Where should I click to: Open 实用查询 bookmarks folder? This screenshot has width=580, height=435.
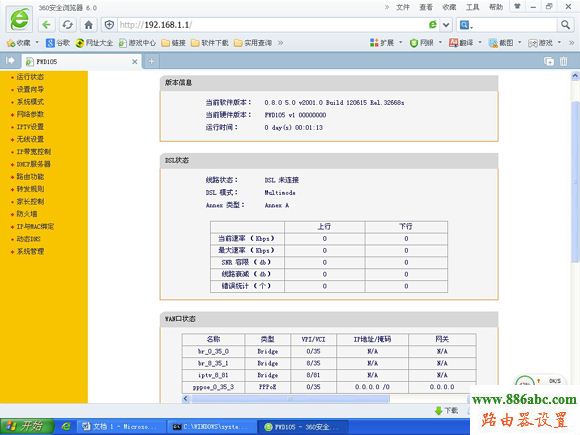click(253, 43)
